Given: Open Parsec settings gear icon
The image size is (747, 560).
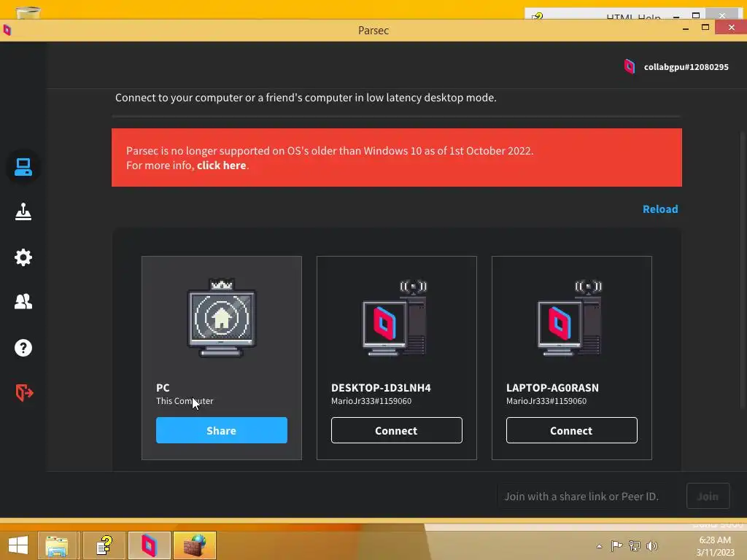Looking at the screenshot, I should tap(23, 257).
